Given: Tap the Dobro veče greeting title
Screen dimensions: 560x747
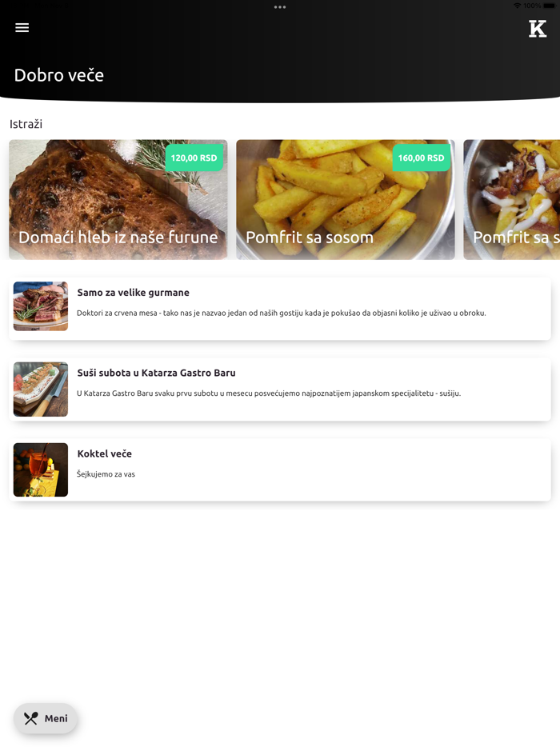Looking at the screenshot, I should pyautogui.click(x=59, y=75).
